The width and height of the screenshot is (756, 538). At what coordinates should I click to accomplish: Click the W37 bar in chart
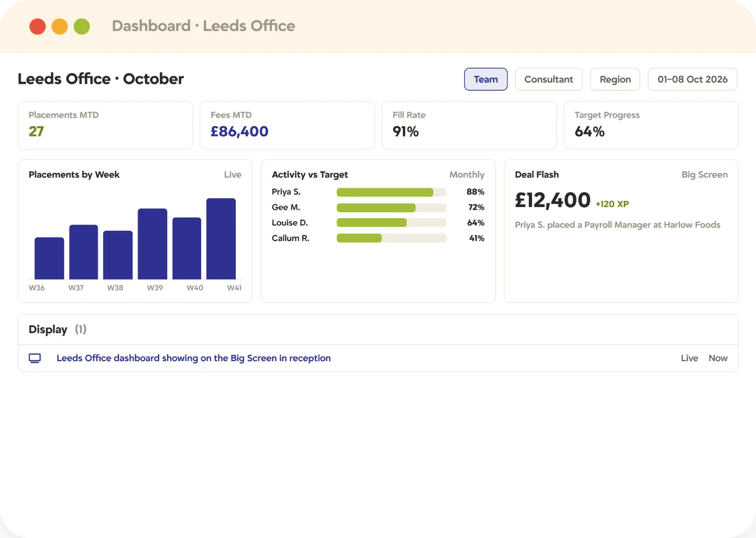coord(84,252)
